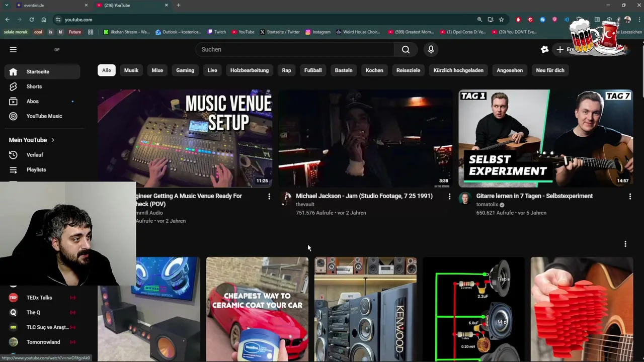
Task: Click the thevault channel avatar
Action: pos(286,198)
